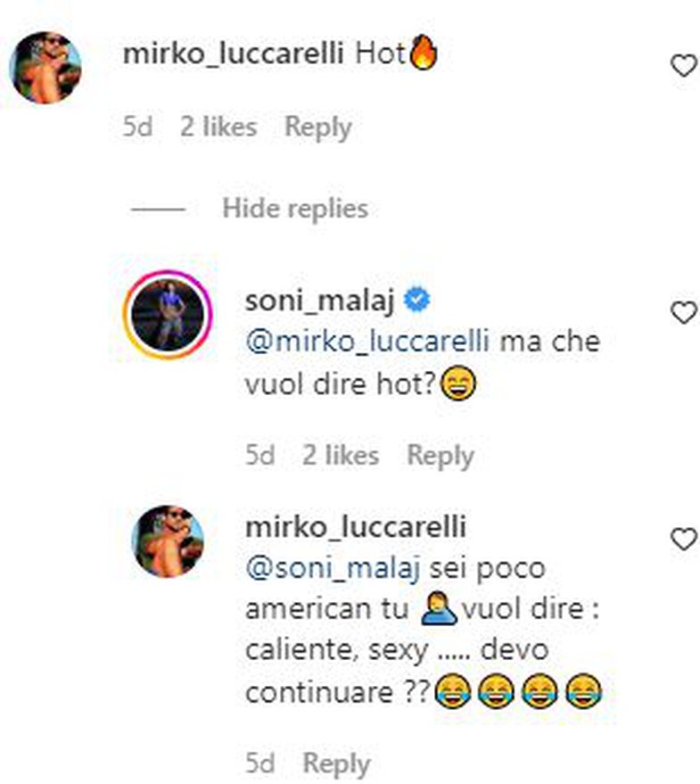The height and width of the screenshot is (784, 700).
Task: Show the 2 likes on soni_malaj's reply
Action: point(341,456)
